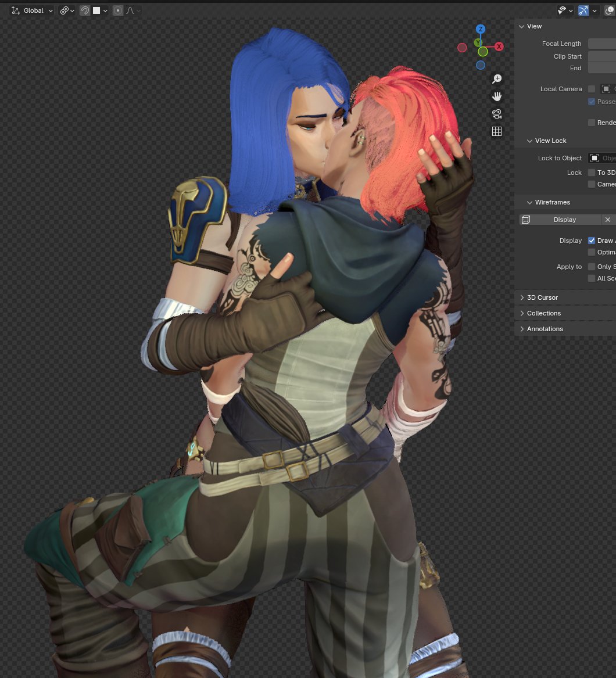
Task: Click the transform orientation axes icon
Action: (x=16, y=10)
